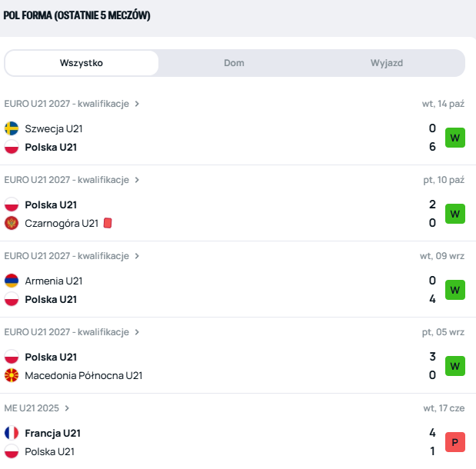Open chevron of EURO U21 2027 dated 05 wrz
The height and width of the screenshot is (469, 476).
(x=137, y=332)
